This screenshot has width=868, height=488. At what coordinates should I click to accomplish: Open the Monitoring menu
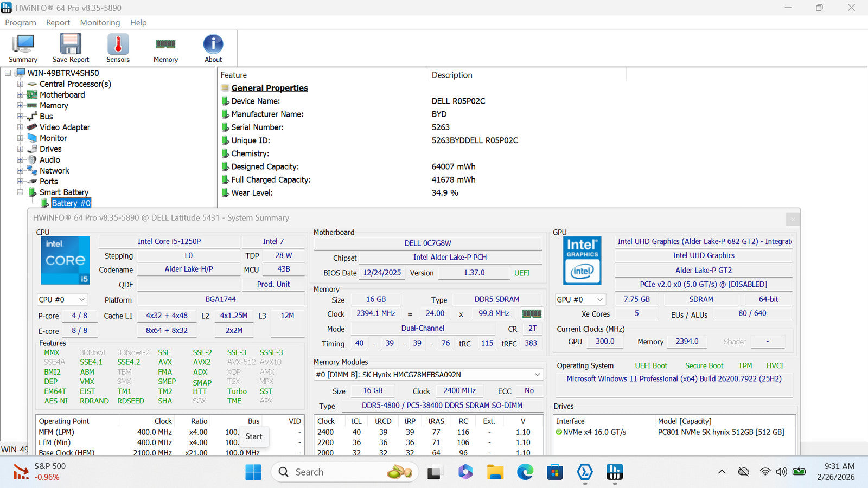click(x=100, y=22)
